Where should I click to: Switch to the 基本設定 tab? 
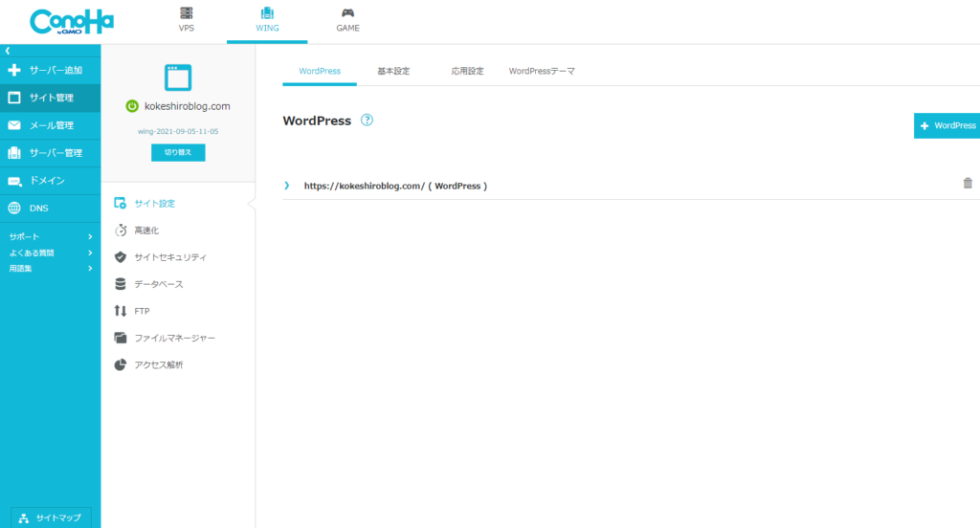coord(393,71)
